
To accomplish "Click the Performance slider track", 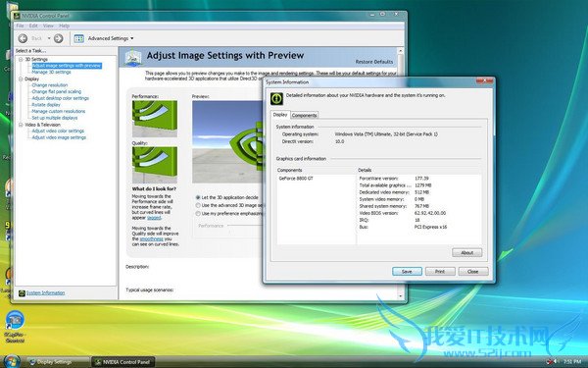I will click(246, 226).
